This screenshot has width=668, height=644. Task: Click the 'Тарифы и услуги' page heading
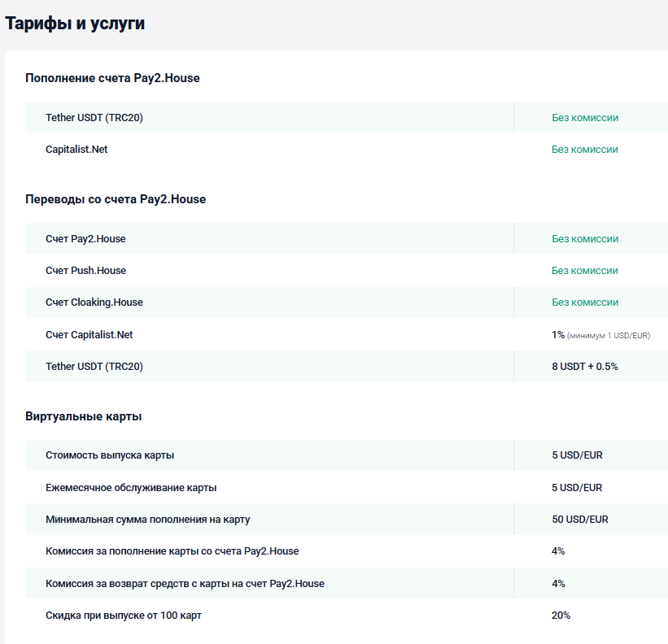75,24
